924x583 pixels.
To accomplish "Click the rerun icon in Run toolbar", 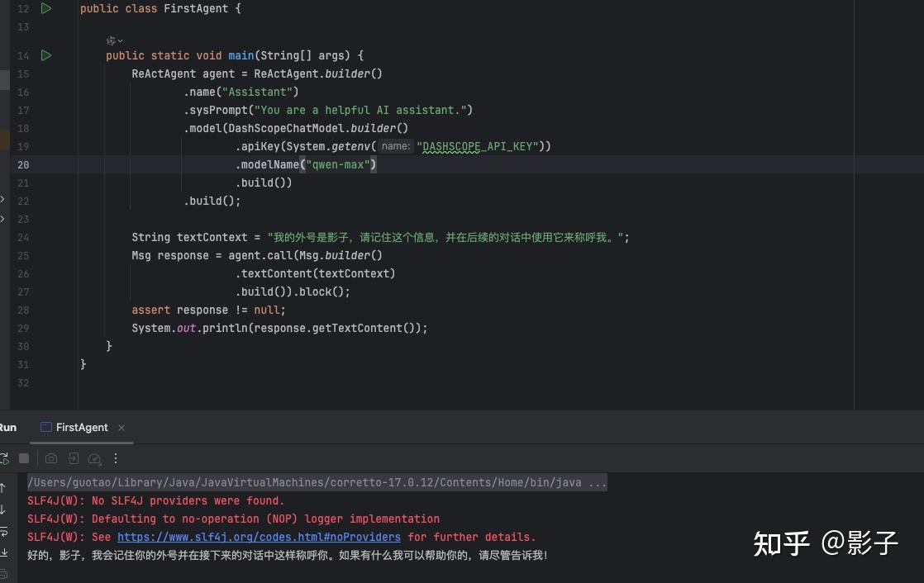I will pos(4,457).
